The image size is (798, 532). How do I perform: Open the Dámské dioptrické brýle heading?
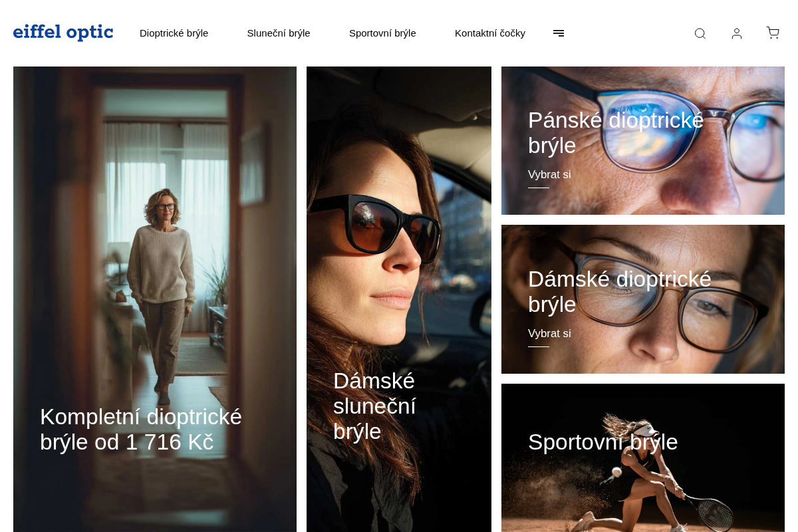[620, 292]
